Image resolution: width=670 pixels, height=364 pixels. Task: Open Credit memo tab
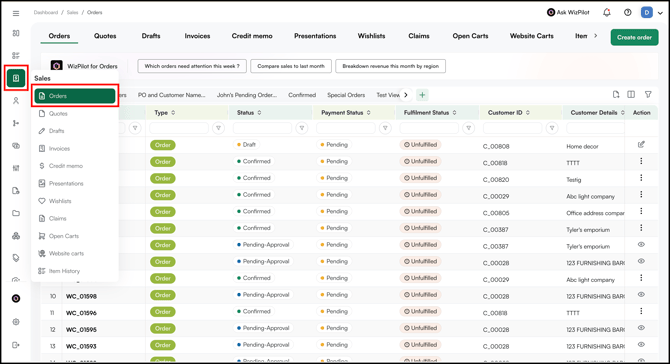tap(252, 36)
